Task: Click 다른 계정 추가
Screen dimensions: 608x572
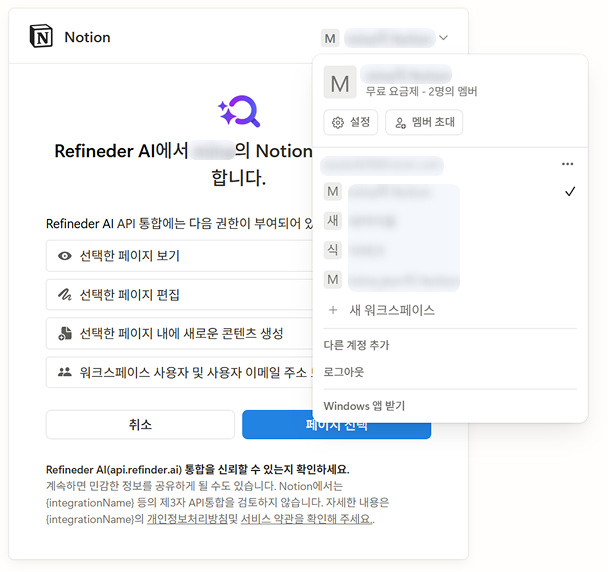Action: [x=356, y=345]
